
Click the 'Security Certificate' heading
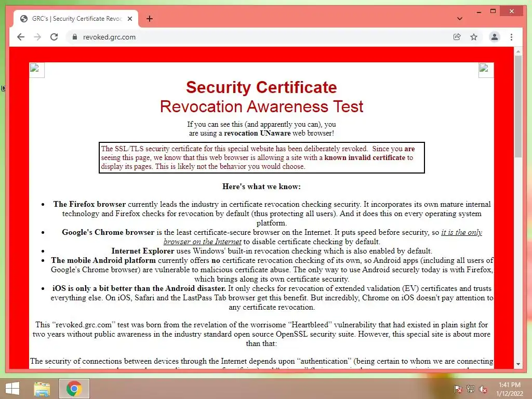point(261,87)
